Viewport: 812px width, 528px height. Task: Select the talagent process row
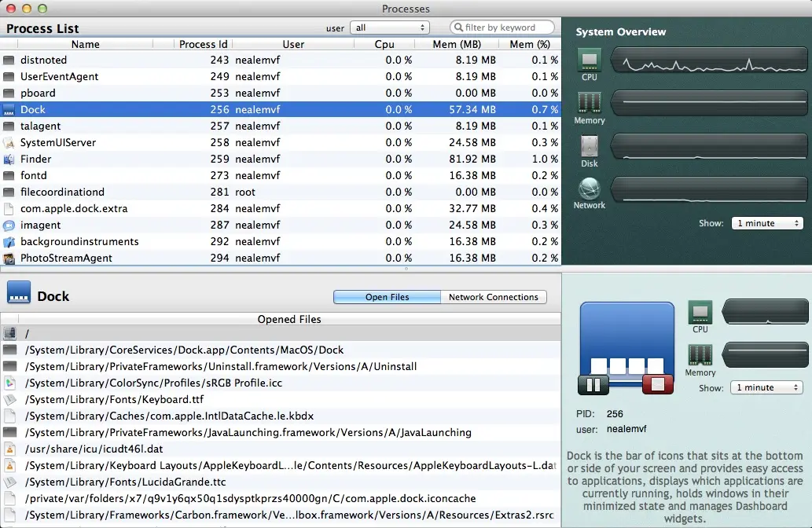[281, 126]
